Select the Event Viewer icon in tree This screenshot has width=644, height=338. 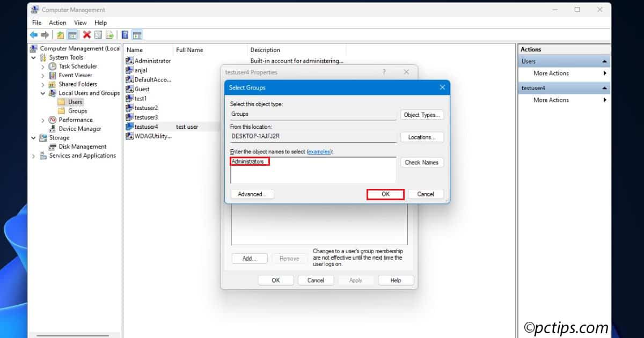point(52,75)
